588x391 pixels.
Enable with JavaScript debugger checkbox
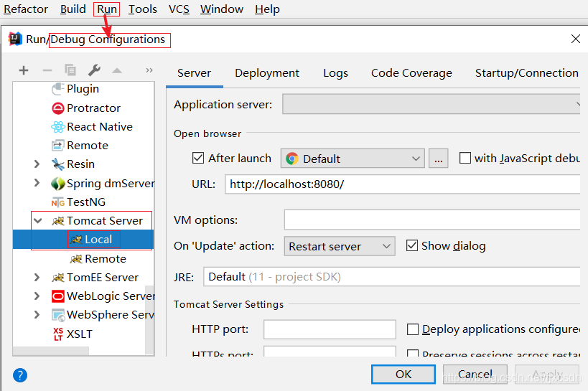pyautogui.click(x=465, y=158)
